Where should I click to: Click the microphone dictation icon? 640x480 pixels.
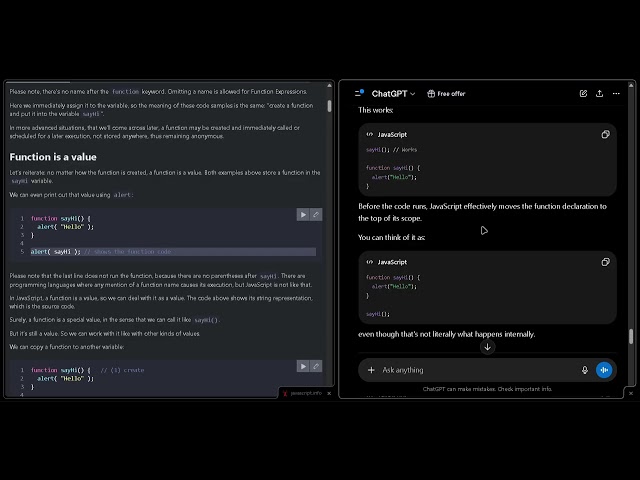(584, 370)
